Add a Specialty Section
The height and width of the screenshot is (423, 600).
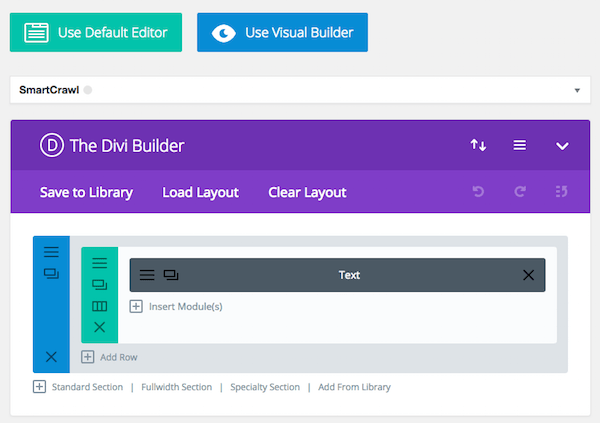pyautogui.click(x=265, y=387)
